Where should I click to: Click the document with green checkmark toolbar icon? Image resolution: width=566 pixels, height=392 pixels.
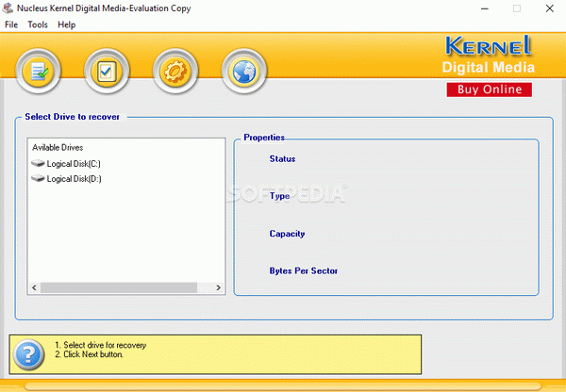tap(39, 71)
